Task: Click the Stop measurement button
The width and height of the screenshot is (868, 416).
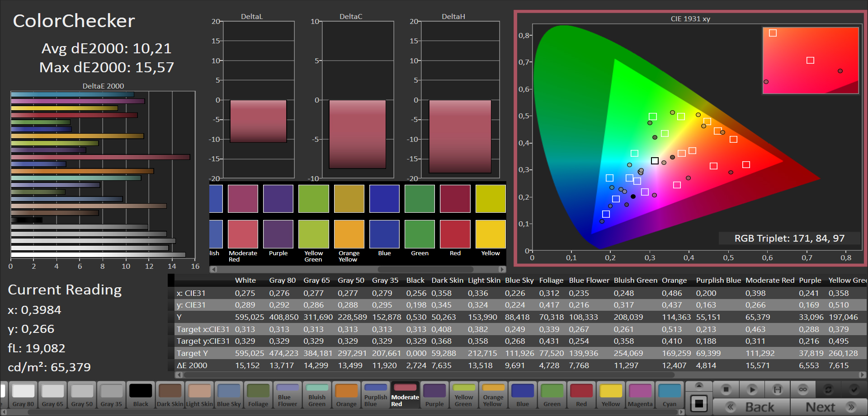Action: click(x=726, y=389)
